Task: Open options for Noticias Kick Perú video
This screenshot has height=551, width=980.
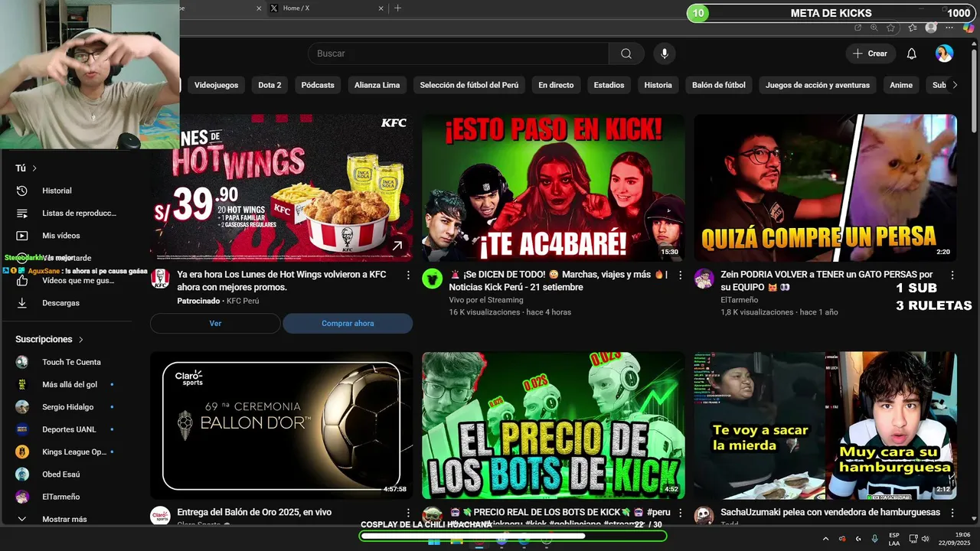Action: [x=680, y=275]
